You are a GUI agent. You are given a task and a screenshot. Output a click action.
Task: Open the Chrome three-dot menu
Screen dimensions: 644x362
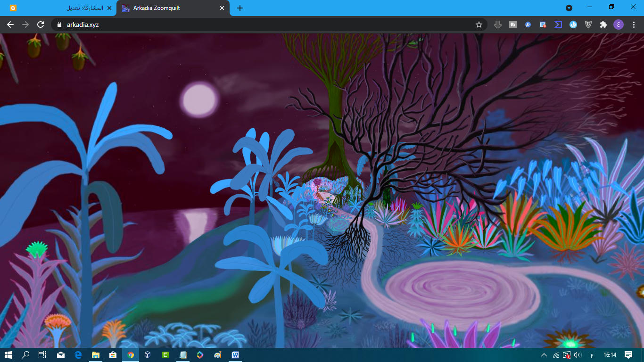click(634, 25)
